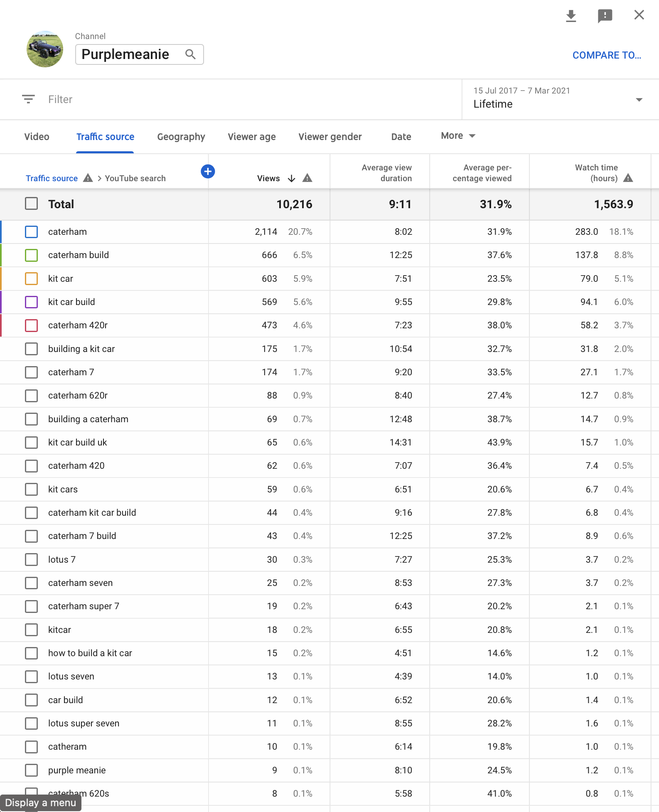Click warning triangle beside Watch time header
Image resolution: width=659 pixels, height=812 pixels.
tap(628, 178)
